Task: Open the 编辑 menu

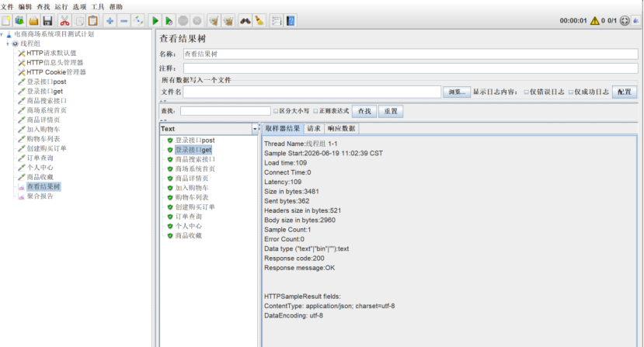Action: click(x=25, y=7)
